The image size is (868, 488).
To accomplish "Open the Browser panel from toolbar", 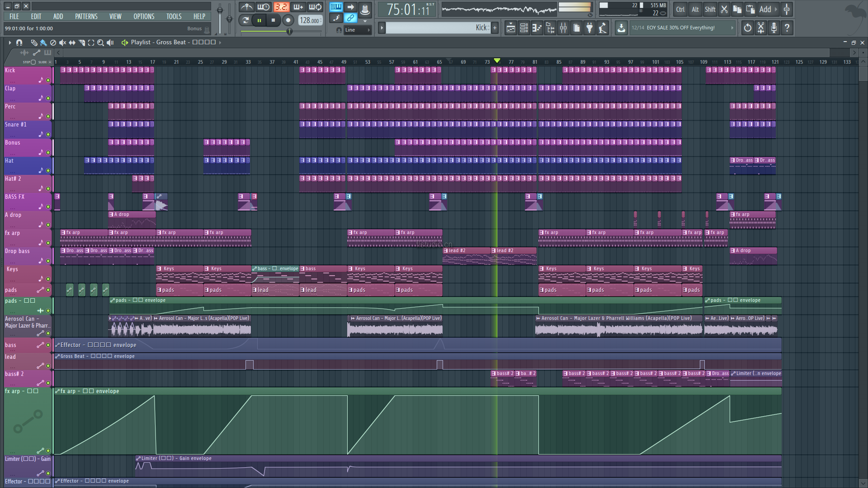I will point(550,28).
